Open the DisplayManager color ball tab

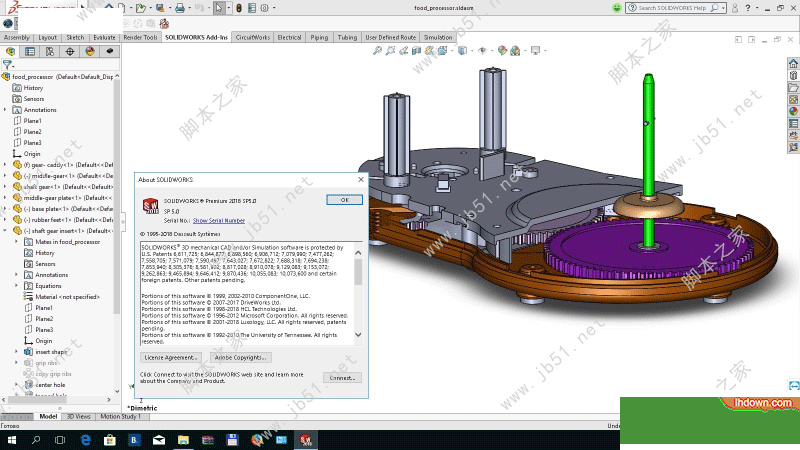(x=90, y=51)
